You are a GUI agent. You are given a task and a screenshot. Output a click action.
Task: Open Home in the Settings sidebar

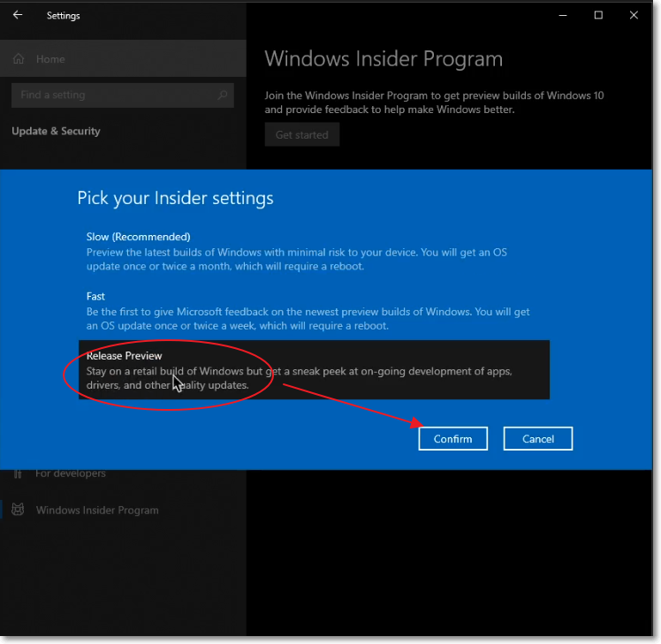click(123, 58)
